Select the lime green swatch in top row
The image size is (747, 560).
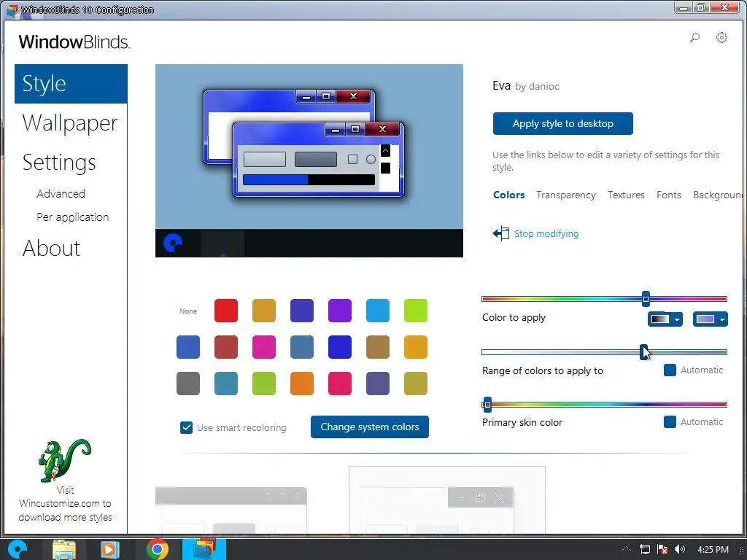point(415,311)
